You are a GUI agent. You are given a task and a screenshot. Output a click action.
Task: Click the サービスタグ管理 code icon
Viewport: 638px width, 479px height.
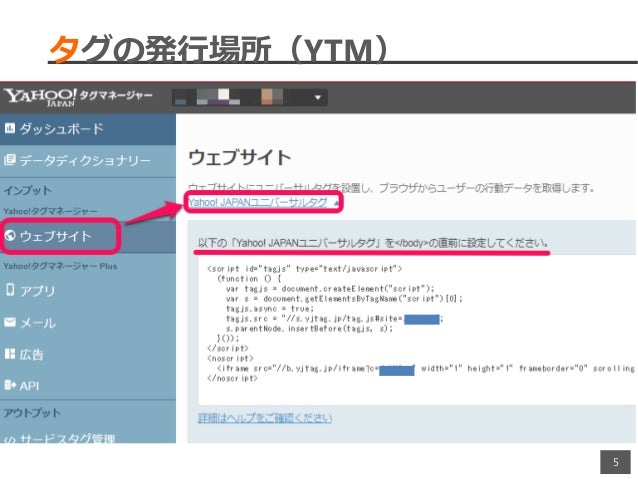pos(9,440)
